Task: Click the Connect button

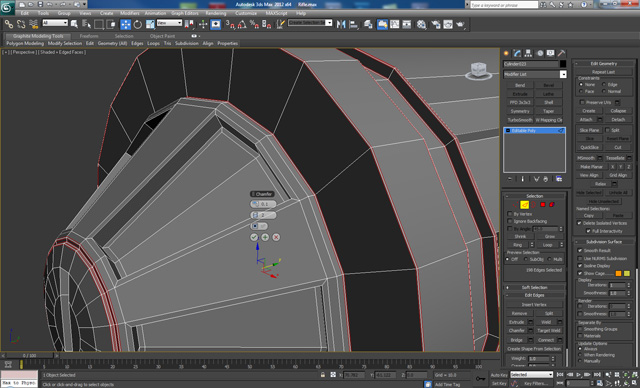Action: point(546,340)
